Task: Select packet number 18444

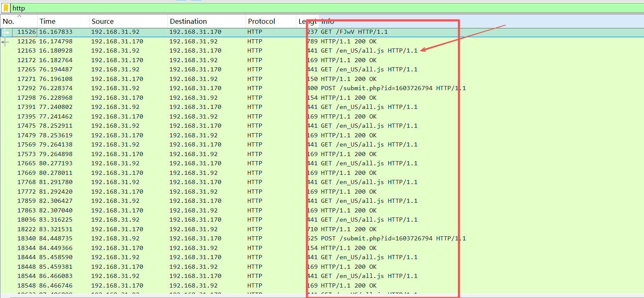Action: point(27,257)
